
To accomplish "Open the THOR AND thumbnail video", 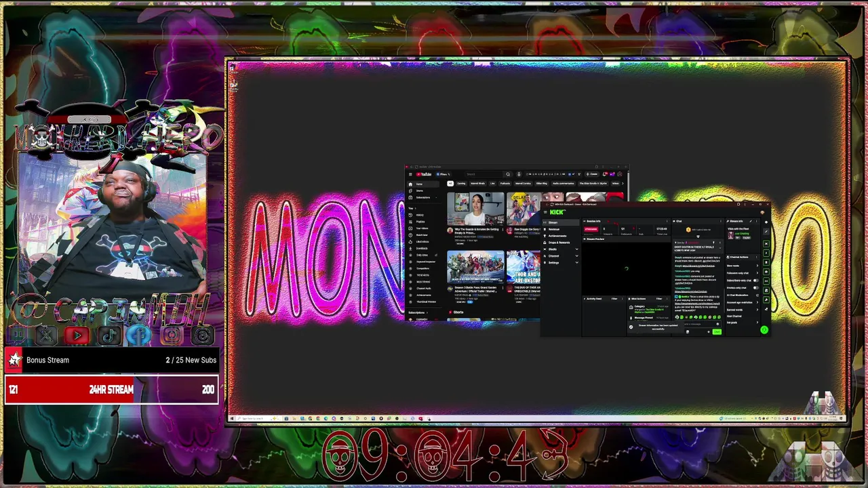I will tap(524, 267).
